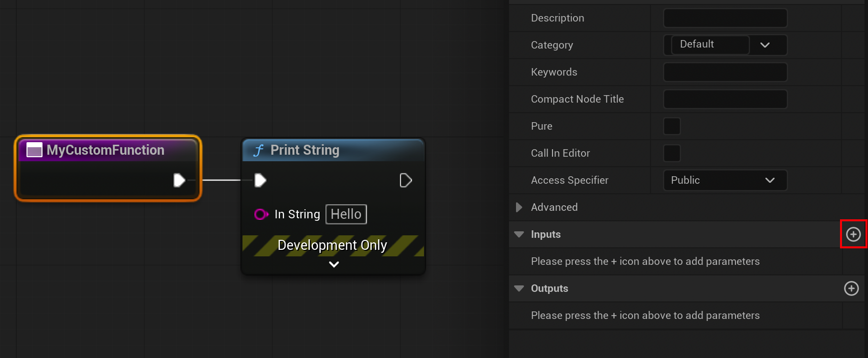Enable the Pure checkbox
This screenshot has width=868, height=358.
click(x=671, y=126)
